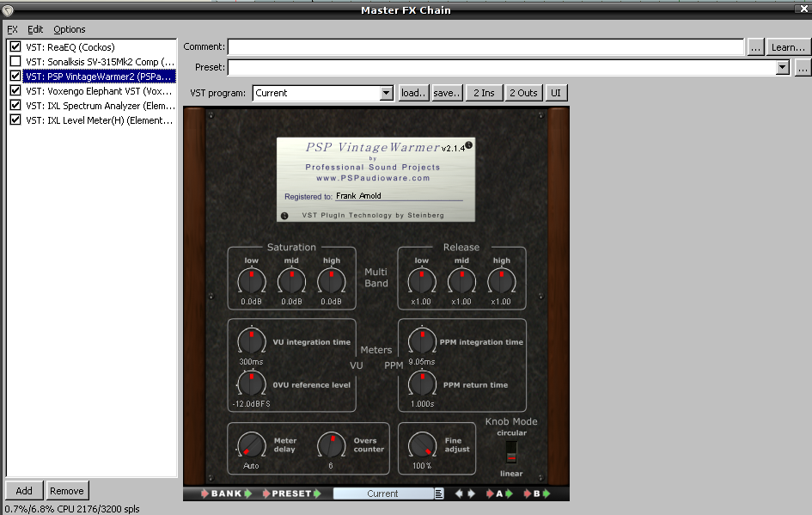This screenshot has height=515, width=812.
Task: Select the VST: PSP VintageWarmer2 row
Action: click(x=100, y=77)
